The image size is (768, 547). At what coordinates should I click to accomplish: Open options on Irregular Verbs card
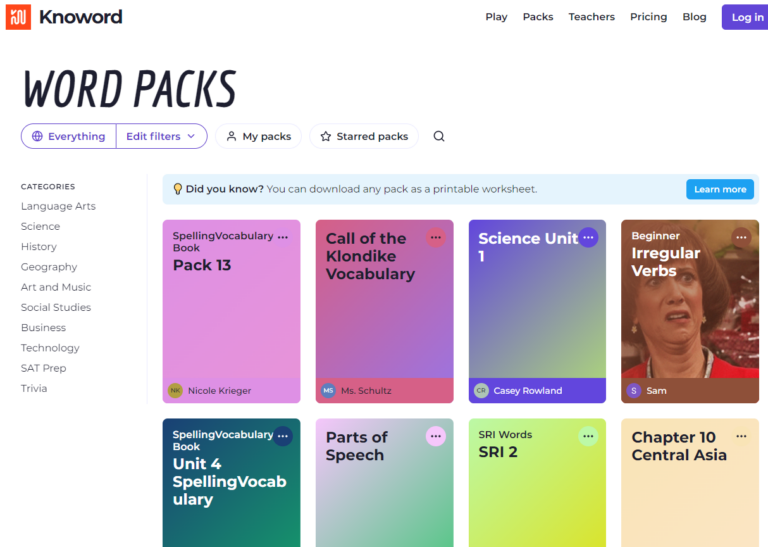coord(741,237)
